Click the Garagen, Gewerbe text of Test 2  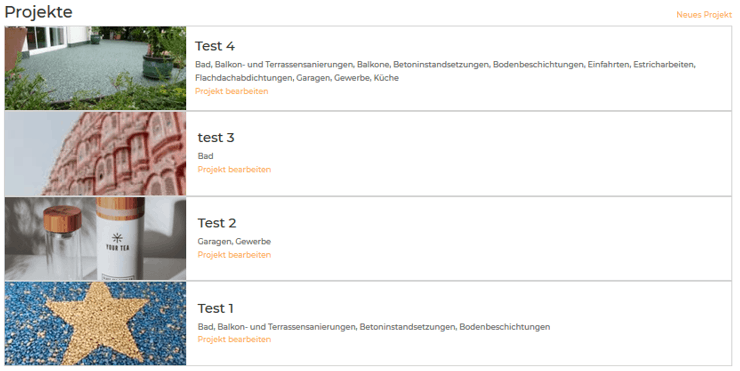pos(234,242)
